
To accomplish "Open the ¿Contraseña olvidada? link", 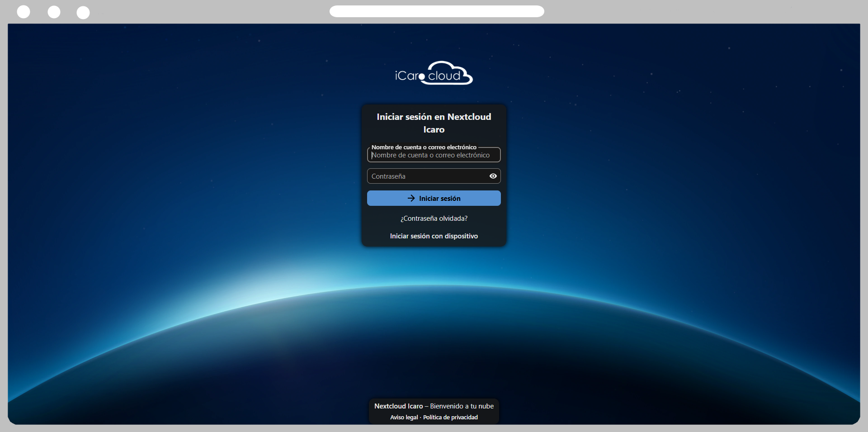I will 434,218.
